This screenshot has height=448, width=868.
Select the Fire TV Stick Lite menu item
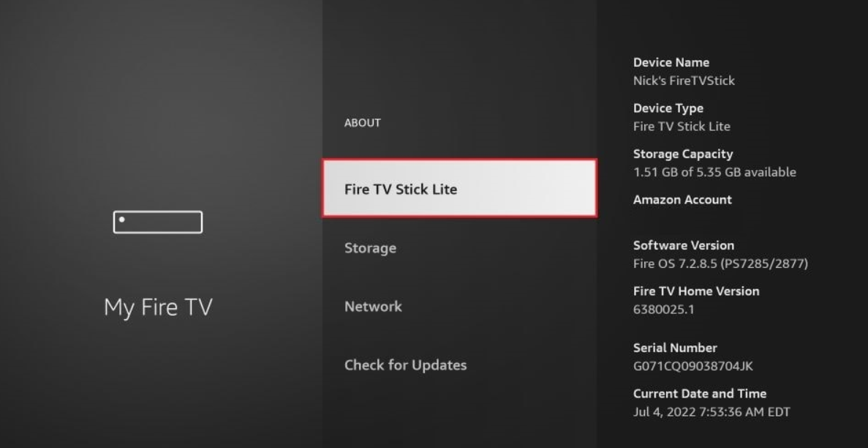(402, 188)
